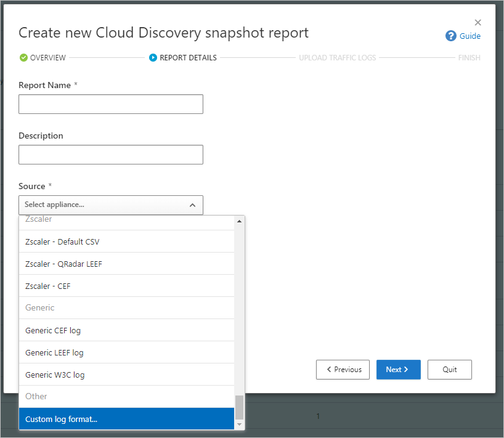Click the dropdown scrollbar up arrow

click(239, 220)
